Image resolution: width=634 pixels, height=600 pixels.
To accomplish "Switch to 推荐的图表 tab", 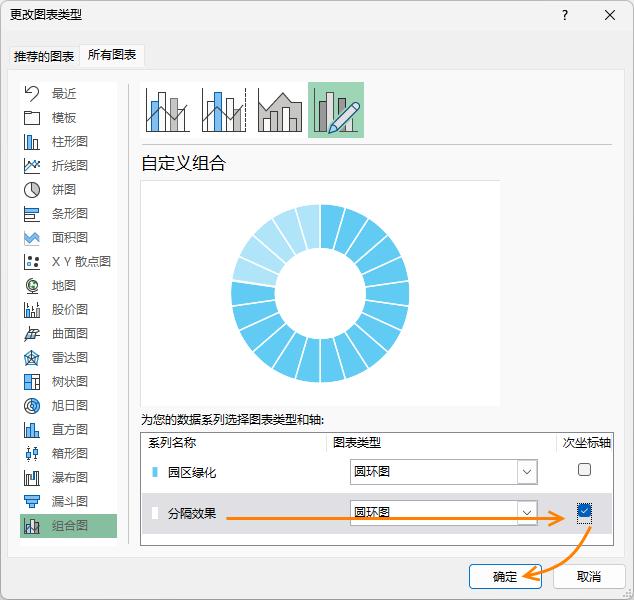I will [x=43, y=56].
